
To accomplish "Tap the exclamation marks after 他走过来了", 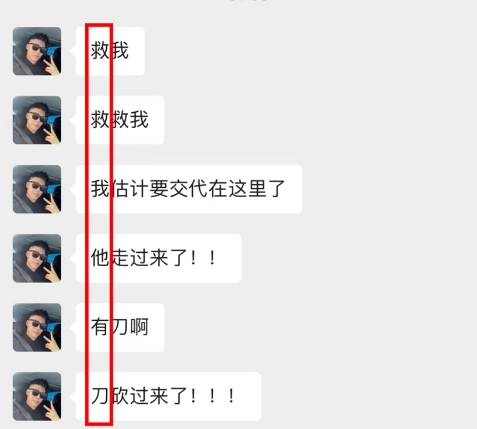I will pyautogui.click(x=202, y=258).
